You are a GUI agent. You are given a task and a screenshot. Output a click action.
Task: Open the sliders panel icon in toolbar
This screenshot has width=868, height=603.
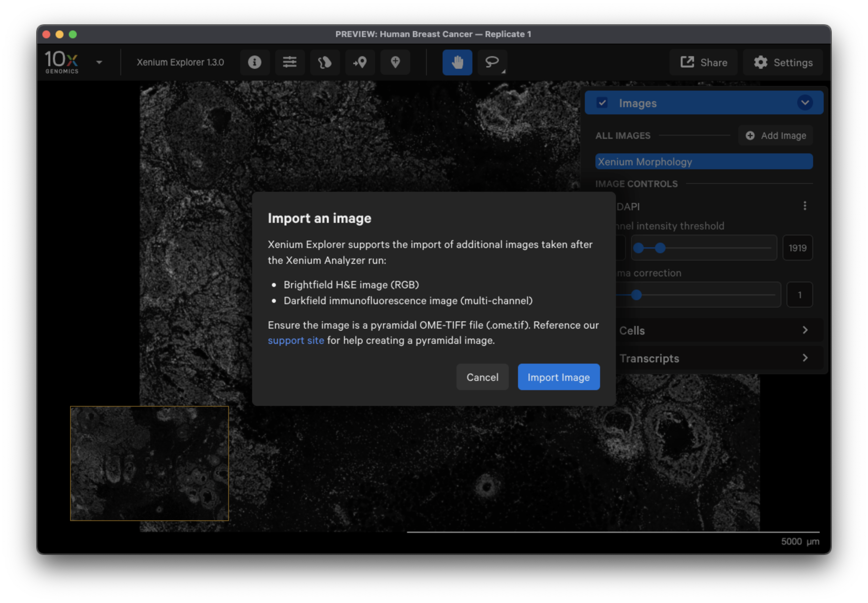(289, 62)
